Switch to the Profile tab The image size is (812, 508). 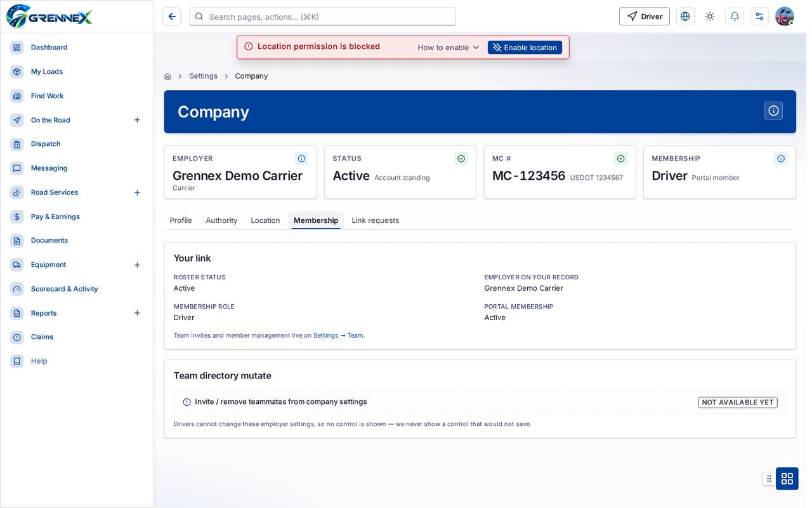click(181, 220)
